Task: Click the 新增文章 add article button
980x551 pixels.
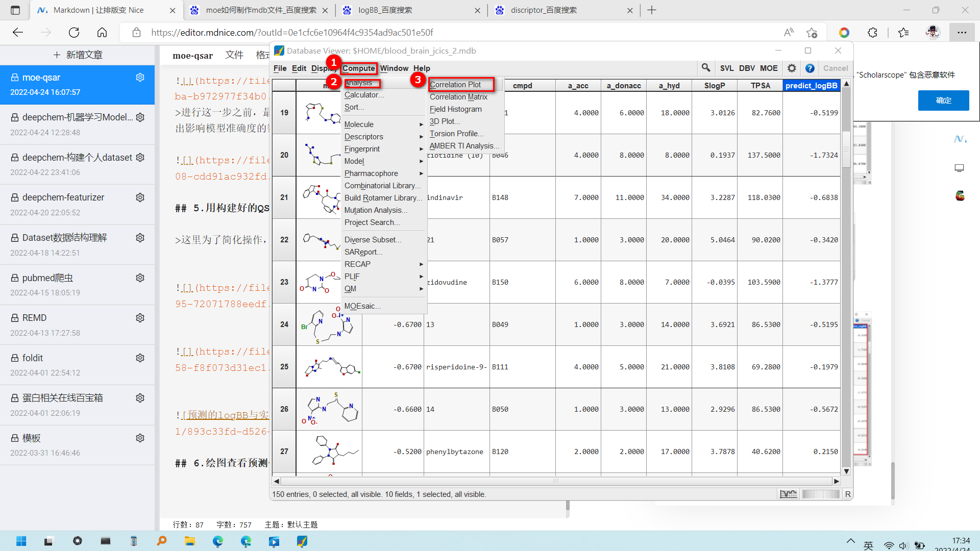Action: tap(78, 55)
